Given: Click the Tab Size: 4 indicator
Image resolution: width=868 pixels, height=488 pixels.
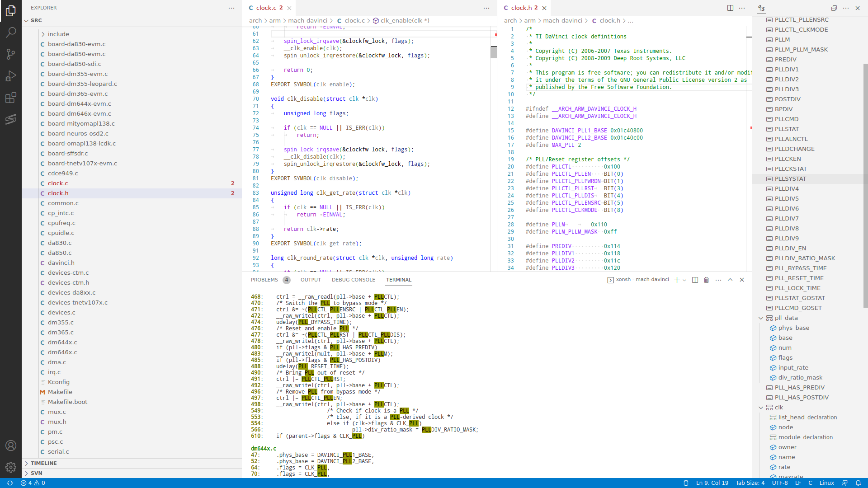Looking at the screenshot, I should [x=750, y=483].
